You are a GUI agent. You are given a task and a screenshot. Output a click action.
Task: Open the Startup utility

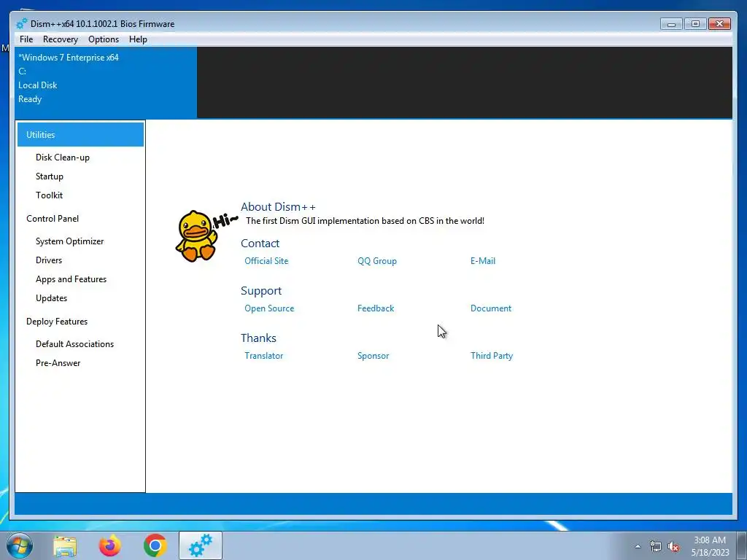point(50,176)
